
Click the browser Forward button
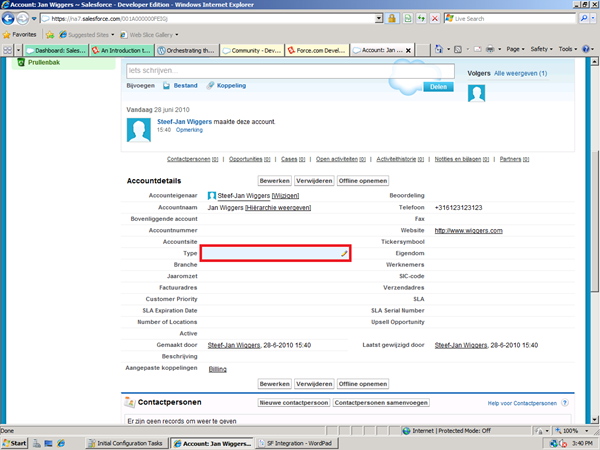coord(23,18)
